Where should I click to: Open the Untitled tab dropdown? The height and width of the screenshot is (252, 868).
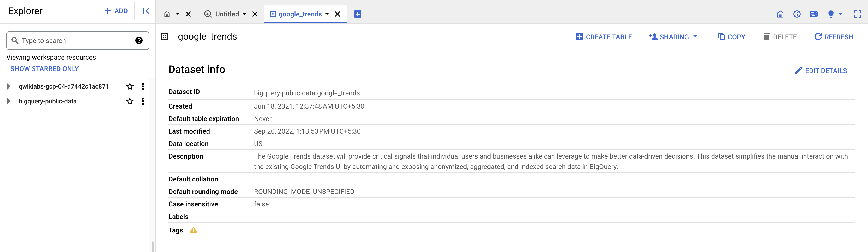point(244,14)
